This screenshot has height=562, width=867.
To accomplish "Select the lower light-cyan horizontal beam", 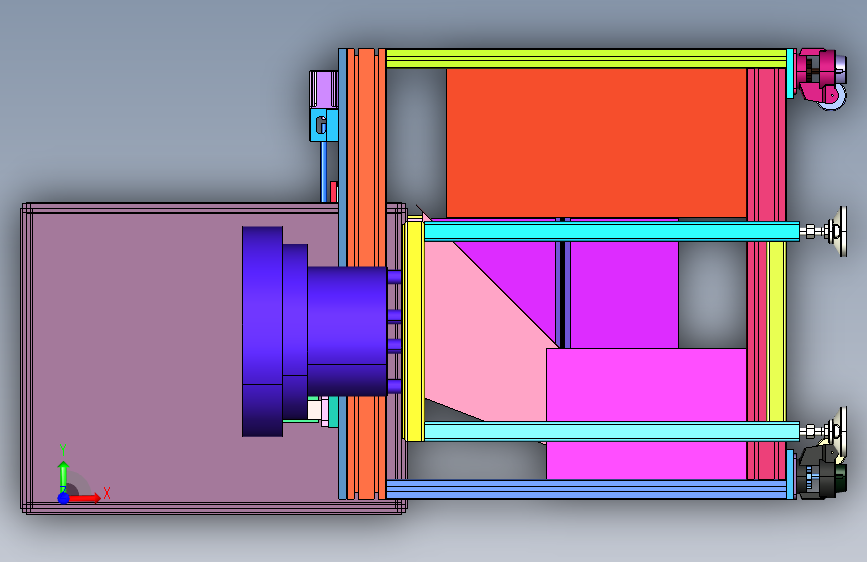I will click(x=612, y=431).
